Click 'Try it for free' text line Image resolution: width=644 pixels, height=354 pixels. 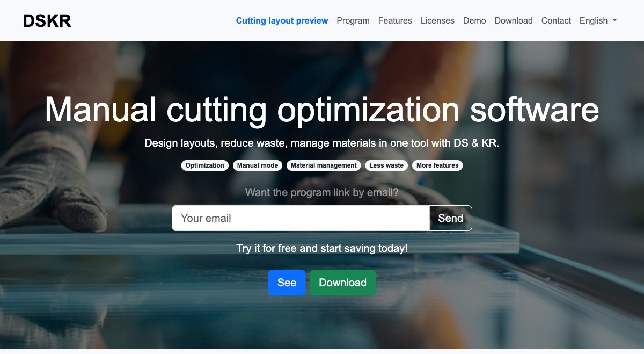pyautogui.click(x=322, y=248)
